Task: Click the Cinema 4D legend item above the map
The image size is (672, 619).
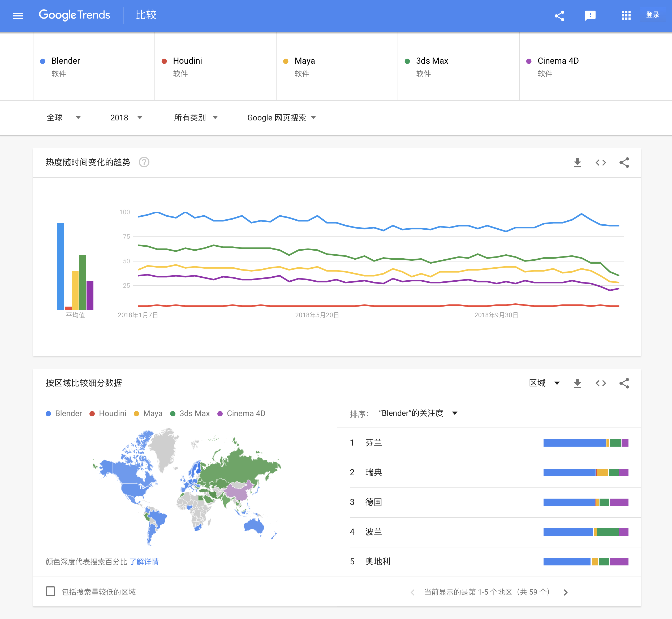Action: [241, 413]
